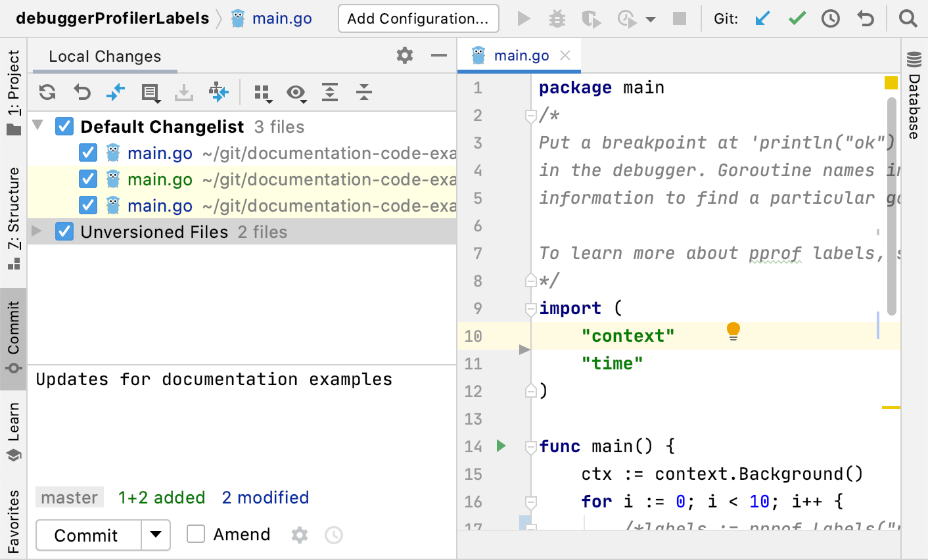Image resolution: width=928 pixels, height=560 pixels.
Task: Refresh the Local Changes view
Action: tap(47, 93)
